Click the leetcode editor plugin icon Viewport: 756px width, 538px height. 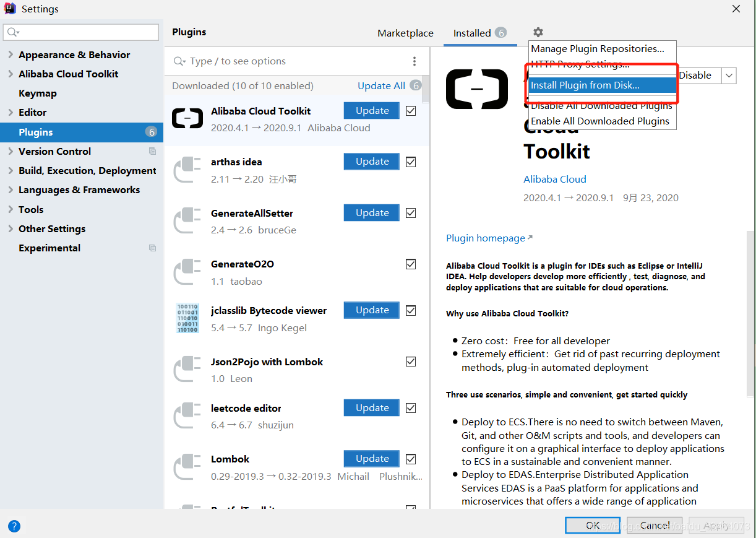tap(187, 416)
